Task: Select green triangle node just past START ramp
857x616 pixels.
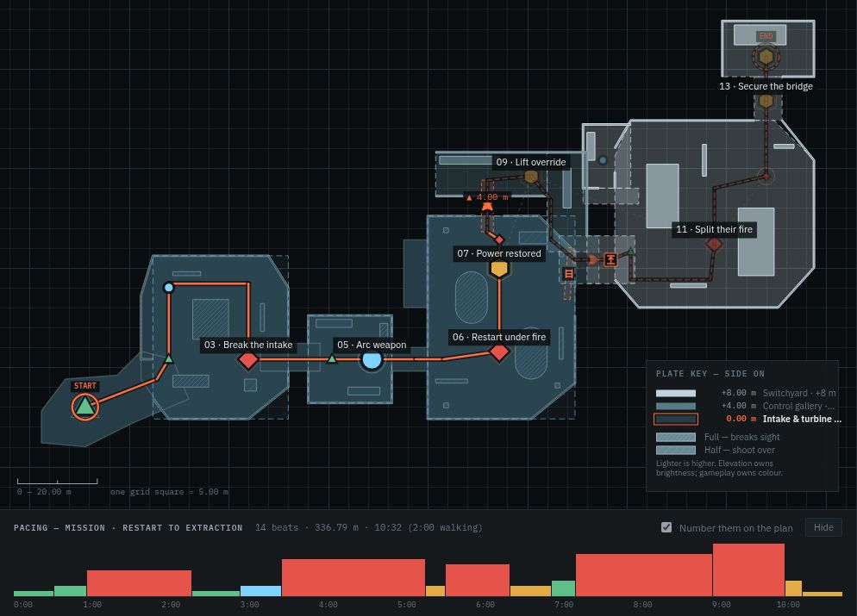Action: point(169,358)
